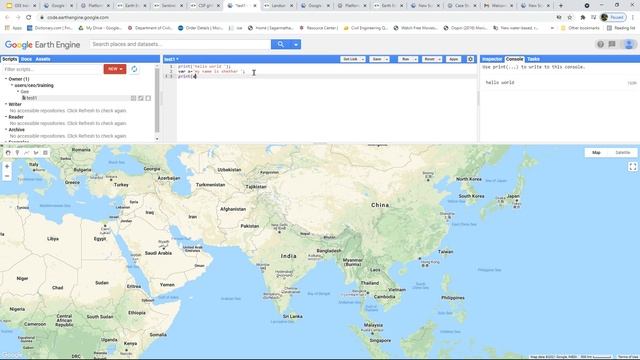Click the blue search magnifier button
640x360 pixels.
pyautogui.click(x=280, y=44)
